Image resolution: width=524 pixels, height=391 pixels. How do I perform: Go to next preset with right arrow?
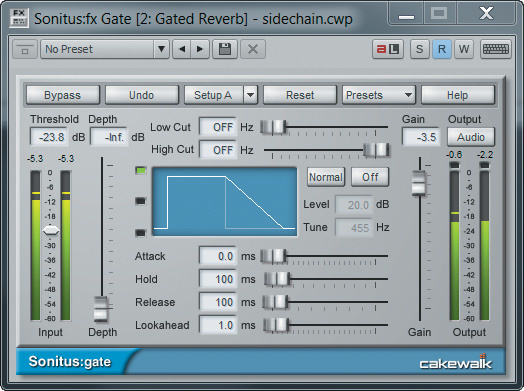coord(200,49)
